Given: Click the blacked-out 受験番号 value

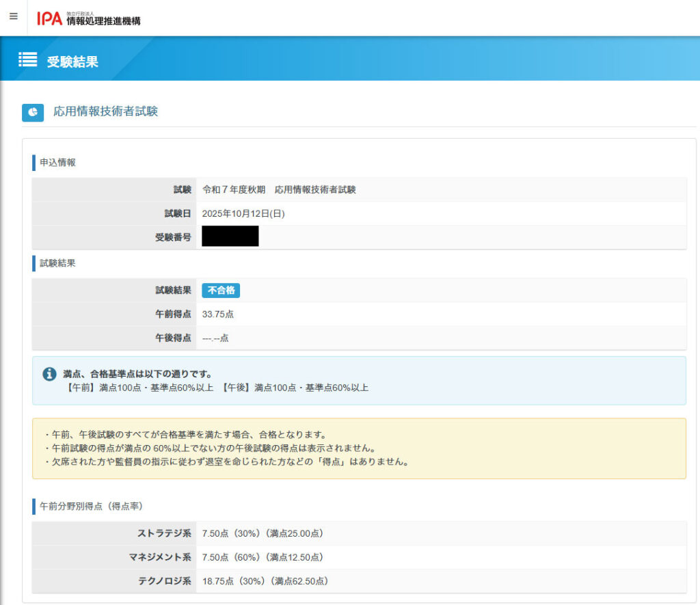Looking at the screenshot, I should point(230,237).
